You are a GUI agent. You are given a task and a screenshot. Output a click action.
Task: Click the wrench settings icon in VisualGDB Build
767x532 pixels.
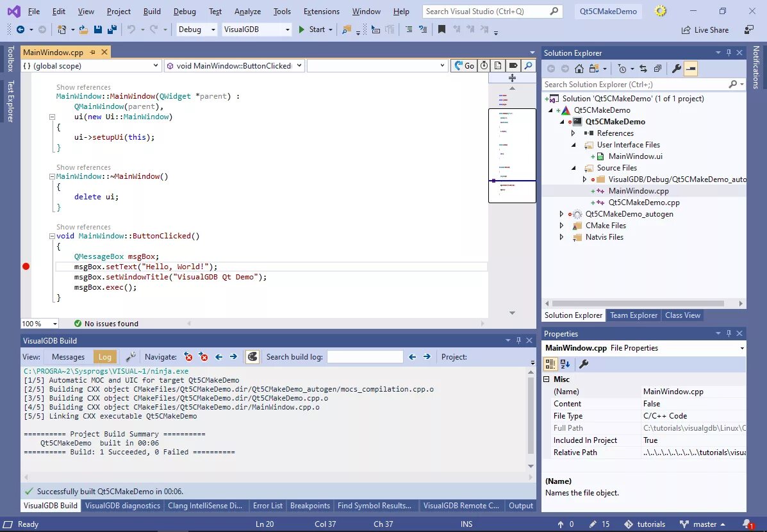pos(131,357)
